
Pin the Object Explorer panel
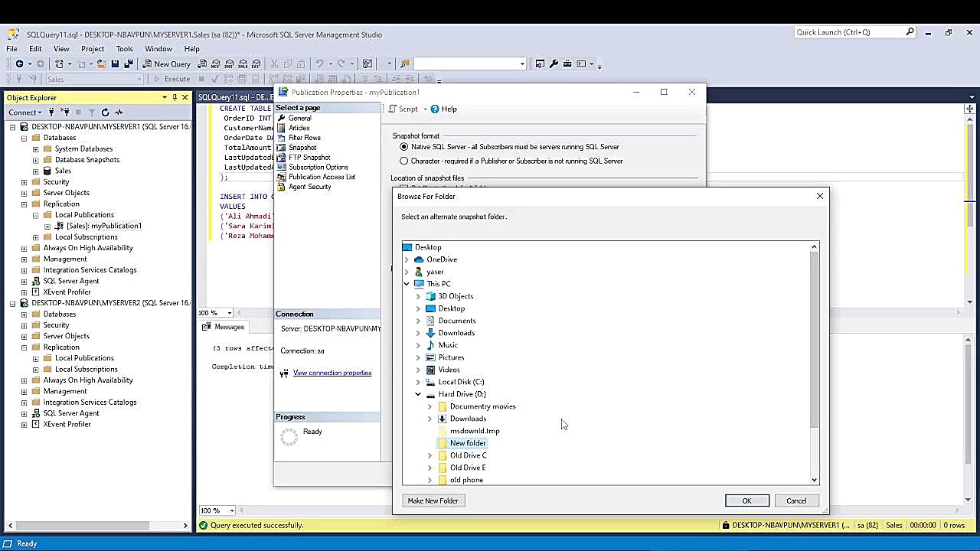175,97
